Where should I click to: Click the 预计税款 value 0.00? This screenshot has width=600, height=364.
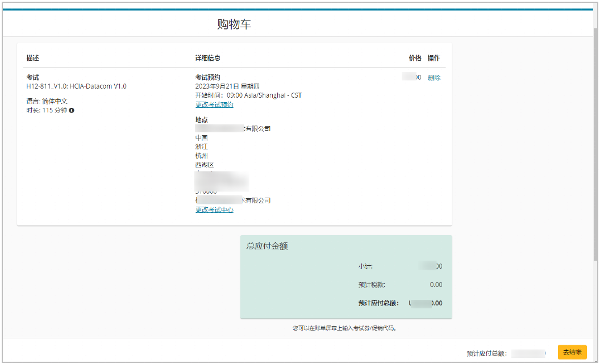pos(436,284)
